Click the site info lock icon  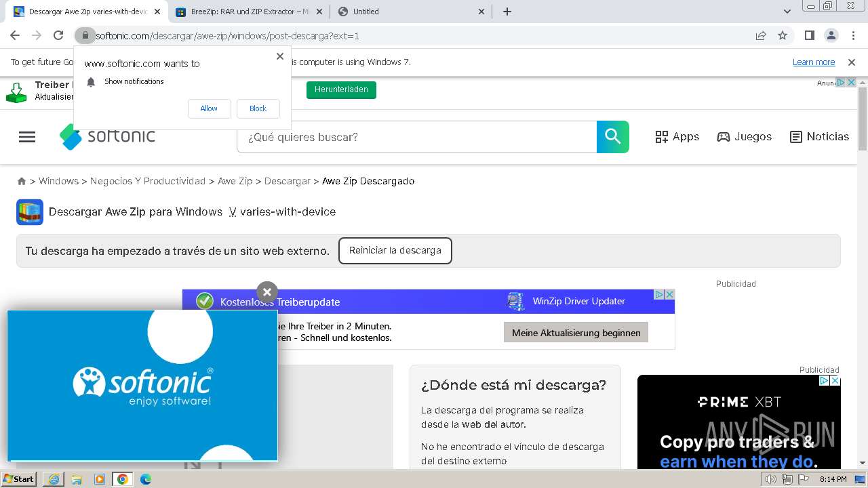85,35
